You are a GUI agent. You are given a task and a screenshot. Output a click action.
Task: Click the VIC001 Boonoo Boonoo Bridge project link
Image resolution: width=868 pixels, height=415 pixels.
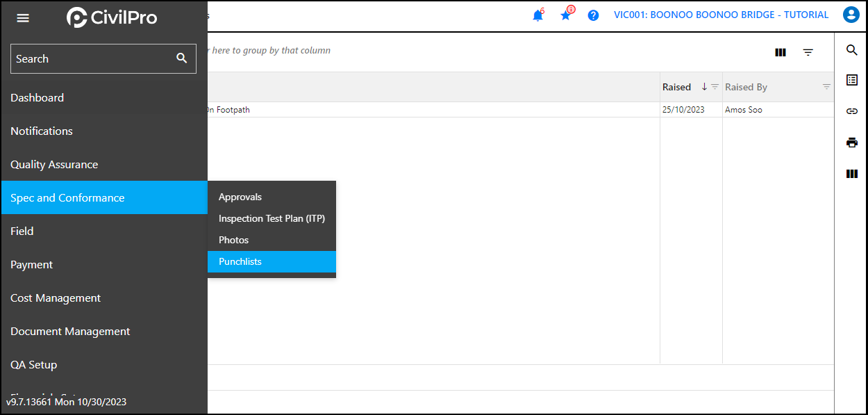(x=721, y=15)
